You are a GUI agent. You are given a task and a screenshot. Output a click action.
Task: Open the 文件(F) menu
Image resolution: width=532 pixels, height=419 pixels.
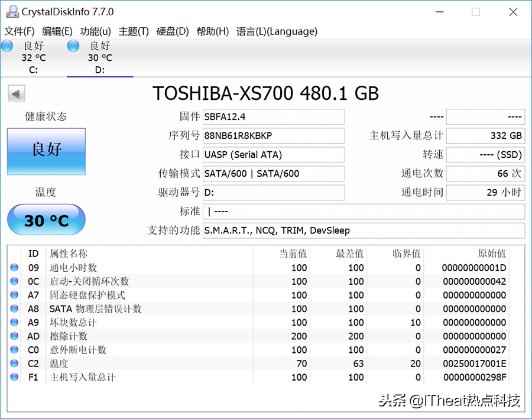[20, 31]
